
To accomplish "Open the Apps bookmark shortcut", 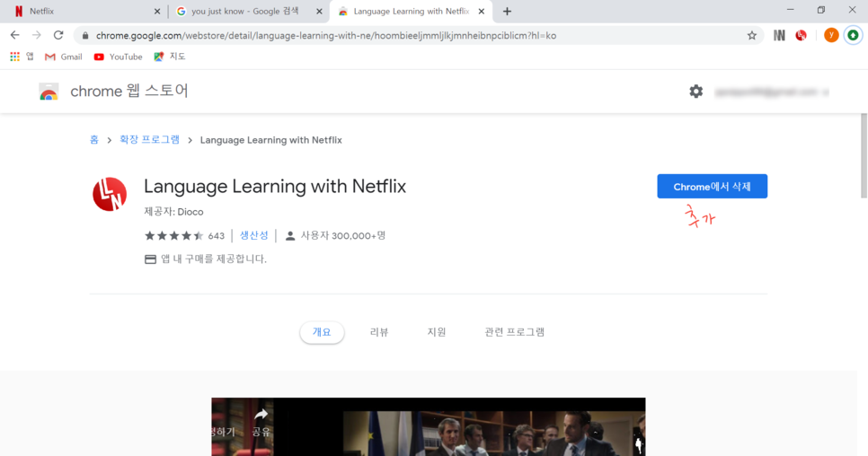I will (x=22, y=57).
